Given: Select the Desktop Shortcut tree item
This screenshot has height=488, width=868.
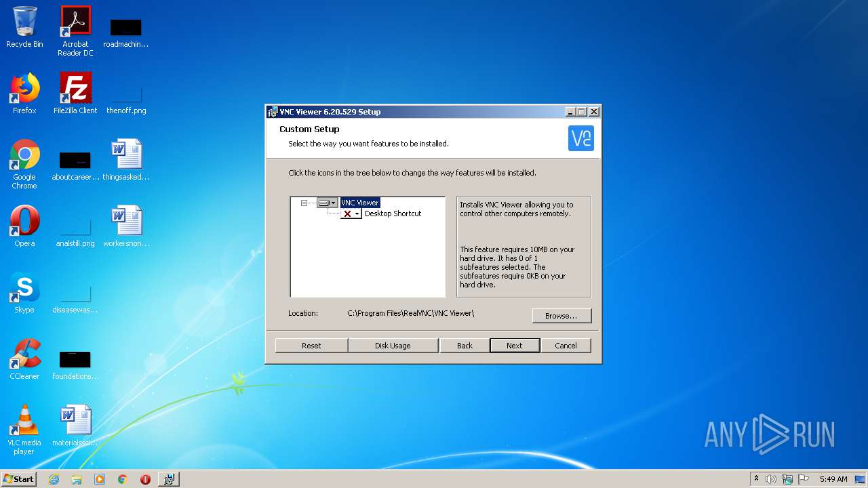Looking at the screenshot, I should [393, 213].
